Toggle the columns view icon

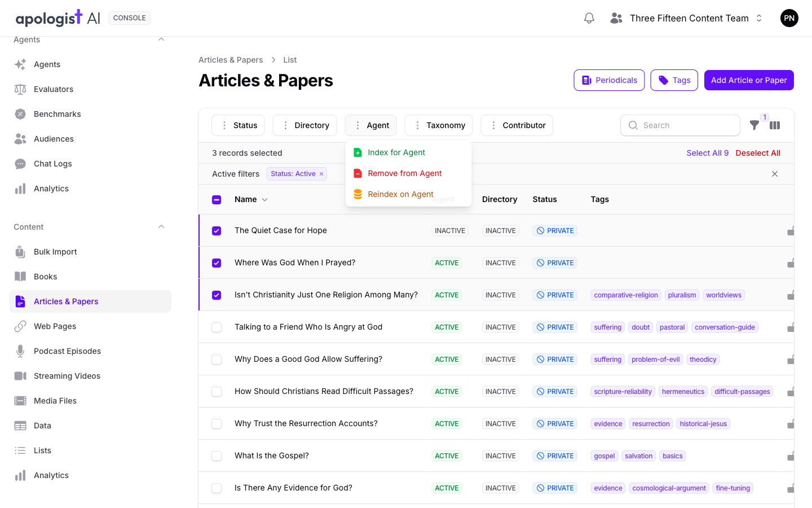click(x=775, y=125)
